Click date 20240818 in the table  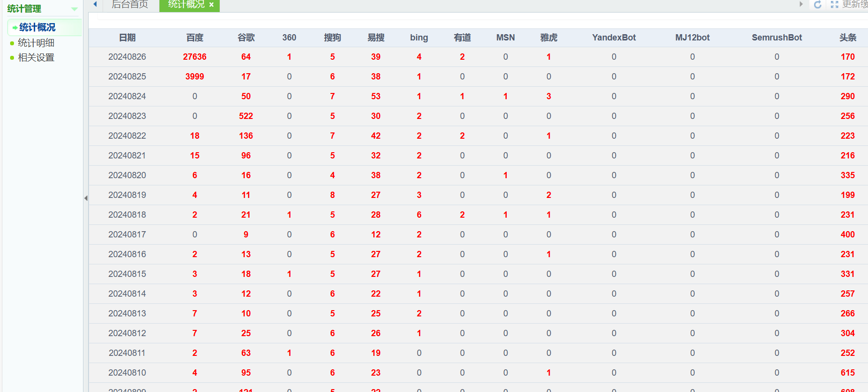click(127, 215)
